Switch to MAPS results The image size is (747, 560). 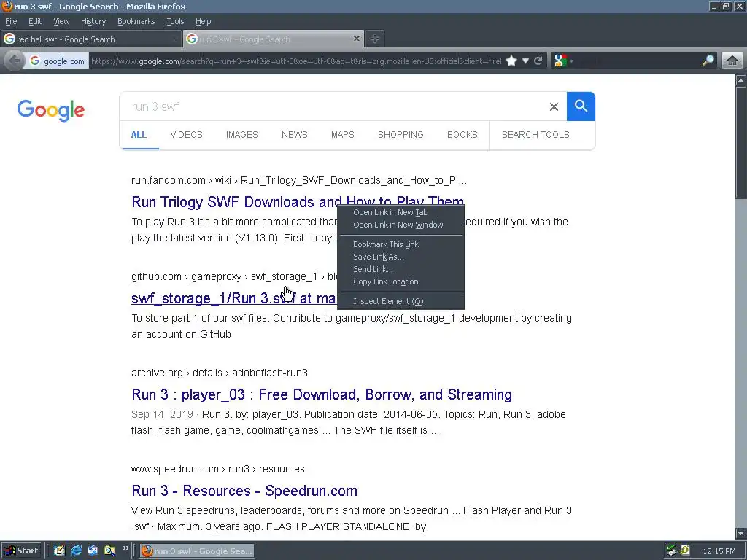pos(343,135)
